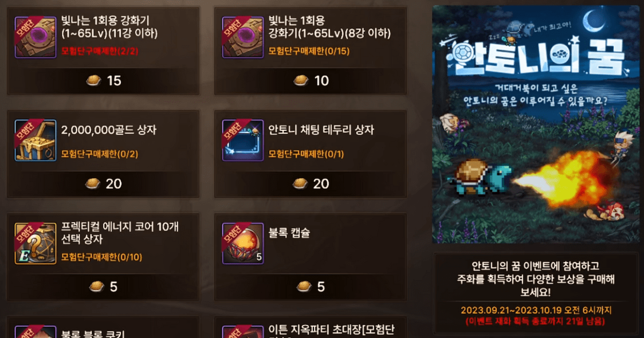Buy the 8강 이하 강화기 for 10 coins

tap(311, 81)
